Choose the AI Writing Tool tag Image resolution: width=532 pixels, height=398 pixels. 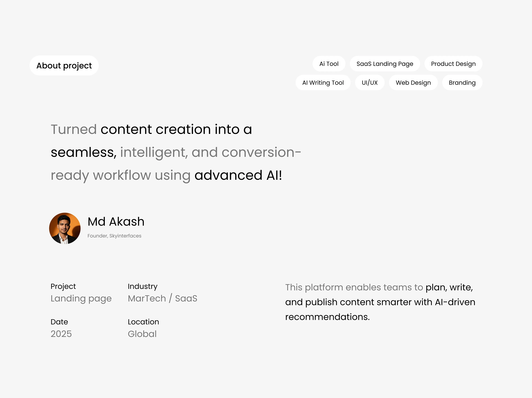tap(323, 83)
